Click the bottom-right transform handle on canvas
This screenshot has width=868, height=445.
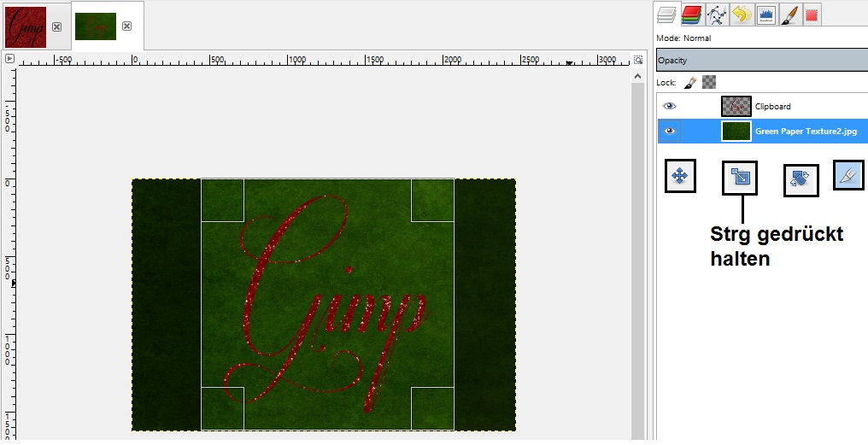432,408
